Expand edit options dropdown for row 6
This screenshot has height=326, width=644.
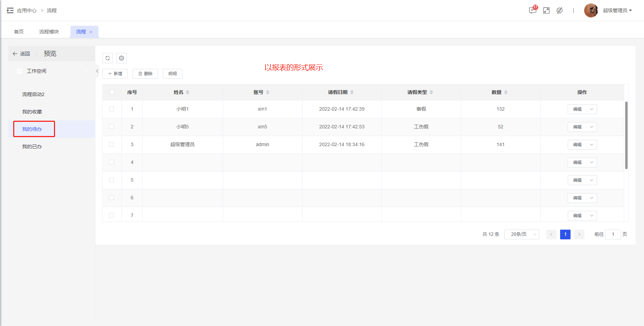point(592,198)
